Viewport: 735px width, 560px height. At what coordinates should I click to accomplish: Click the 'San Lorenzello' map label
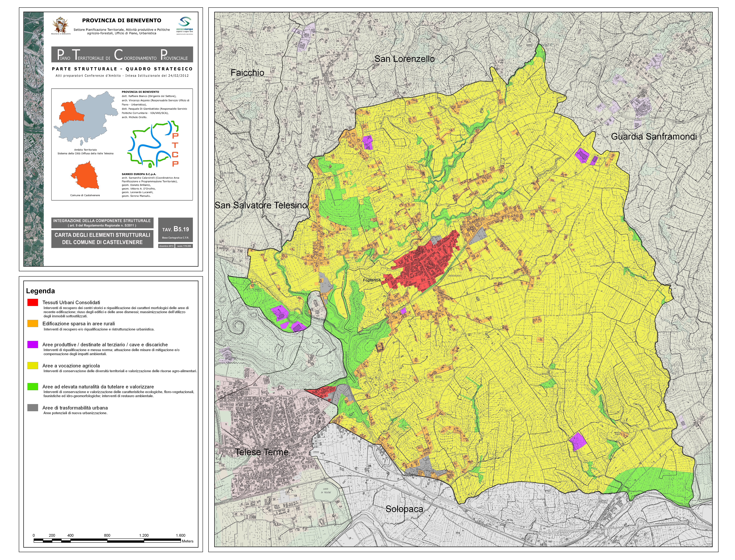404,59
